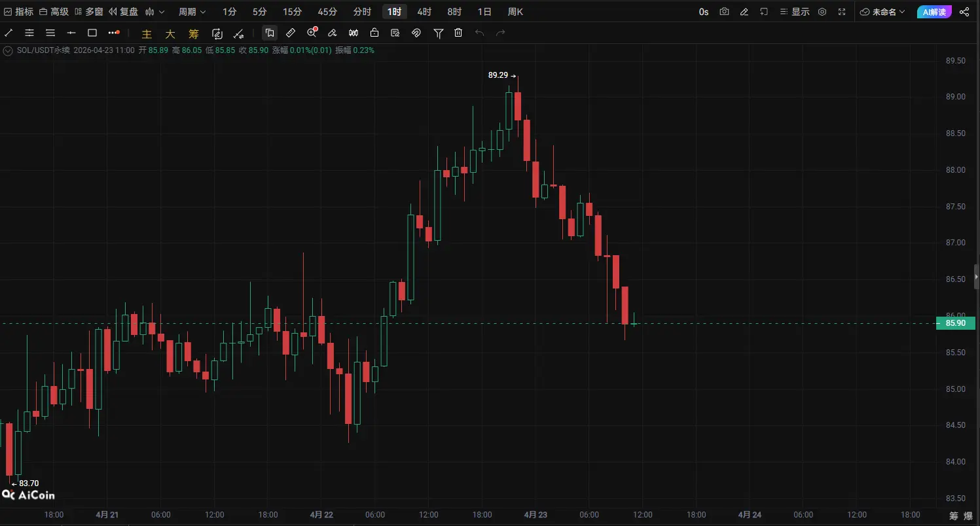
Task: Select the rectangle drawing tool
Action: pyautogui.click(x=92, y=33)
